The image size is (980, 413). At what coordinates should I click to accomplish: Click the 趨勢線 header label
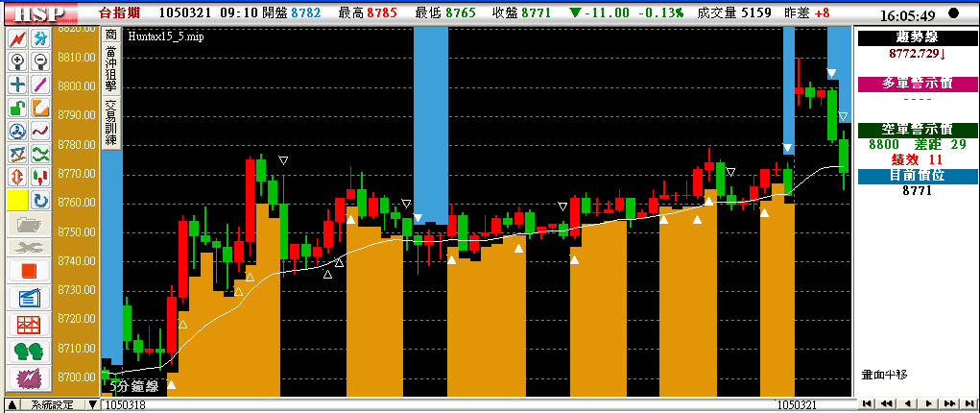918,38
